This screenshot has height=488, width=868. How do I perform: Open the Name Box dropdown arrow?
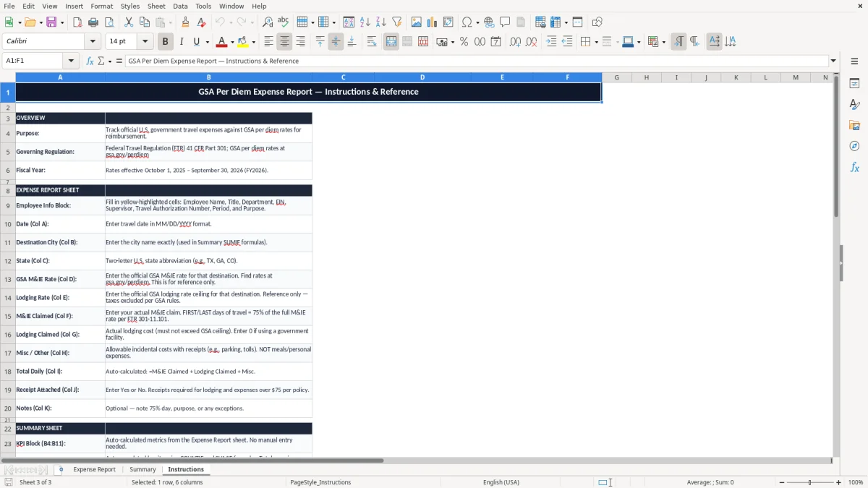71,61
